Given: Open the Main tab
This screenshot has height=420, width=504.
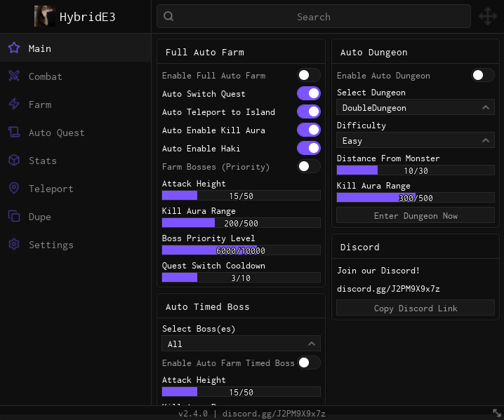Looking at the screenshot, I should click(76, 48).
